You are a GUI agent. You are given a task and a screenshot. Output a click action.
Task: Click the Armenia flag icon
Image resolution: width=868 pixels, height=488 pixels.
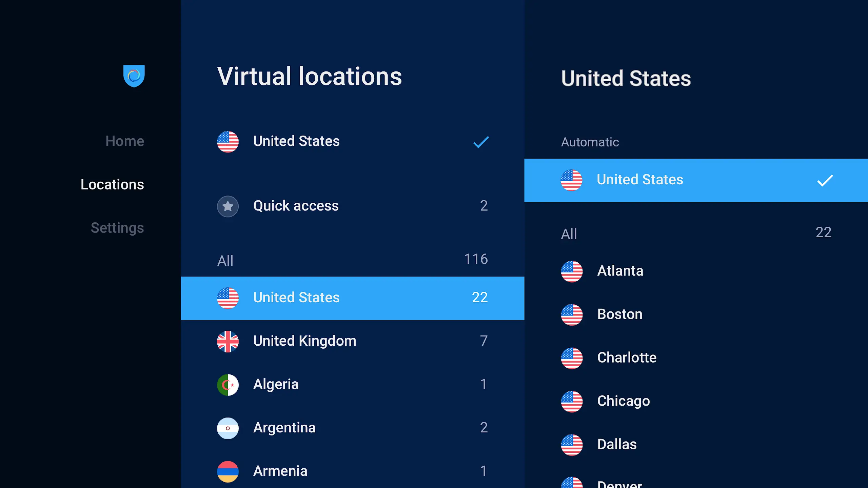(228, 471)
